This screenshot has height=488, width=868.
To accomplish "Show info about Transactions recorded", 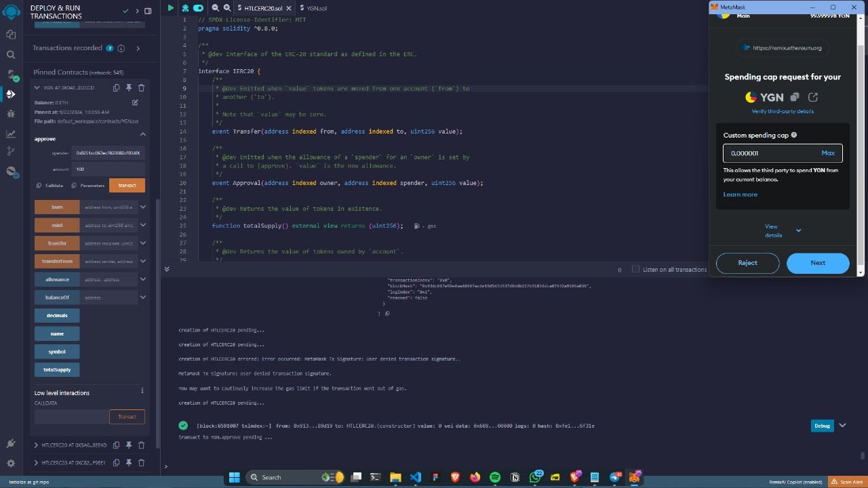I will 121,48.
